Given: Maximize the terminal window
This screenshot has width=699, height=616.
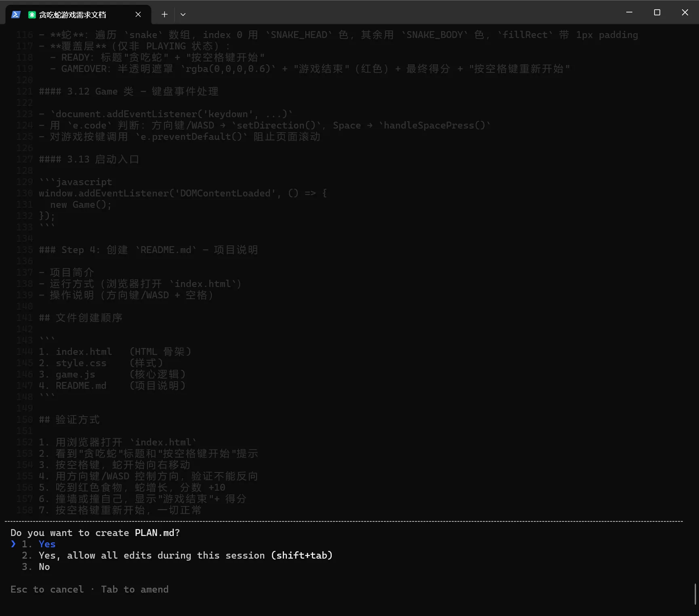Looking at the screenshot, I should point(657,13).
